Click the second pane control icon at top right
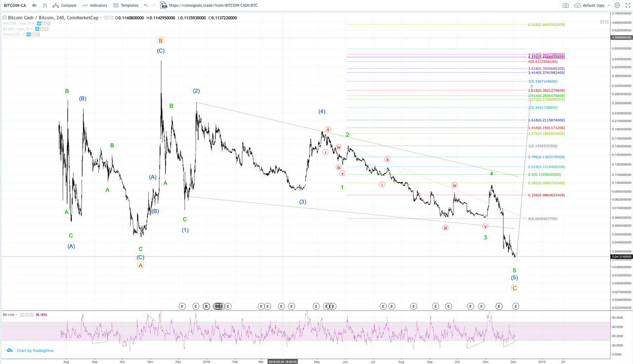633x364 pixels. click(x=606, y=22)
